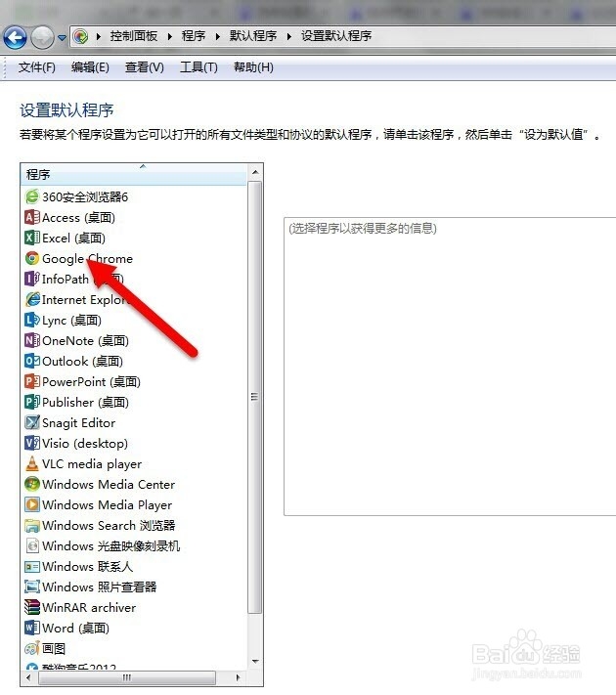The height and width of the screenshot is (695, 616).
Task: Click the vertical scrollbar thumb of program list
Action: point(255,397)
